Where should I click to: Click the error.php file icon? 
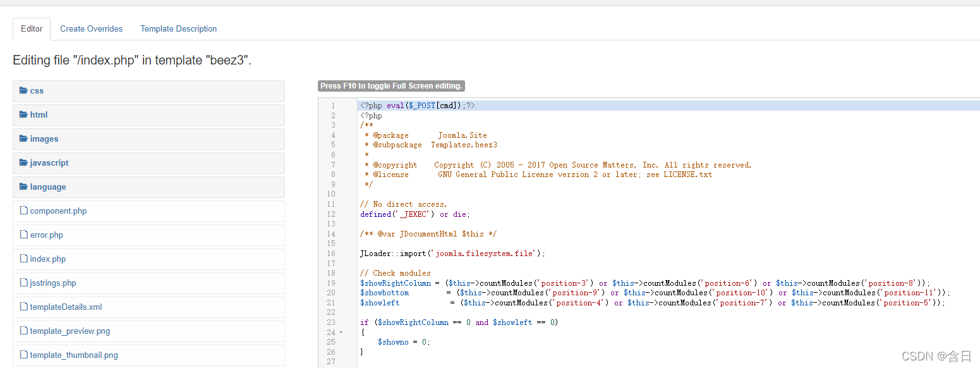pos(24,235)
